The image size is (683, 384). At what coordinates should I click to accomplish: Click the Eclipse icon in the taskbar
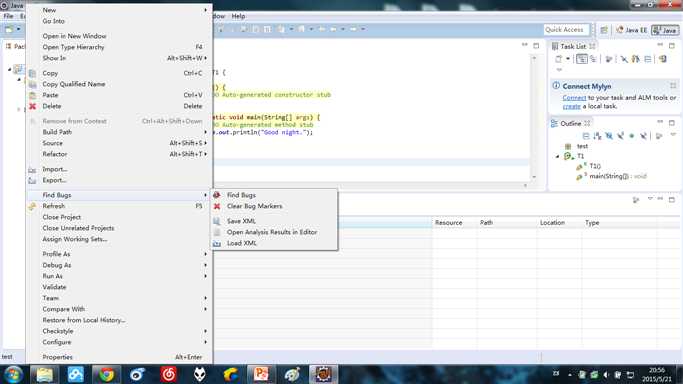[x=323, y=374]
